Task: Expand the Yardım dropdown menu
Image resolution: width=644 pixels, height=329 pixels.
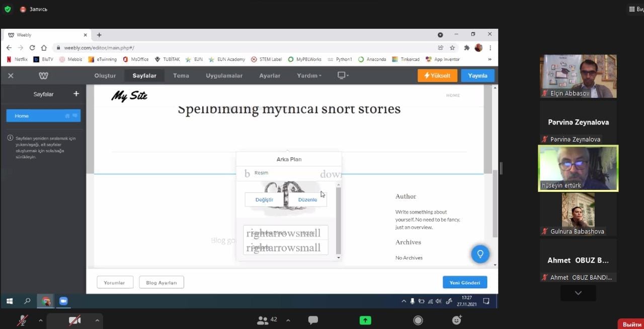Action: [x=309, y=76]
